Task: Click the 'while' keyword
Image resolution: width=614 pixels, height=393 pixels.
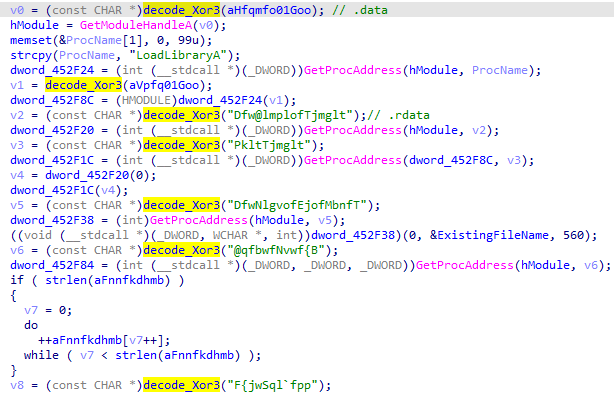Action: pos(41,355)
